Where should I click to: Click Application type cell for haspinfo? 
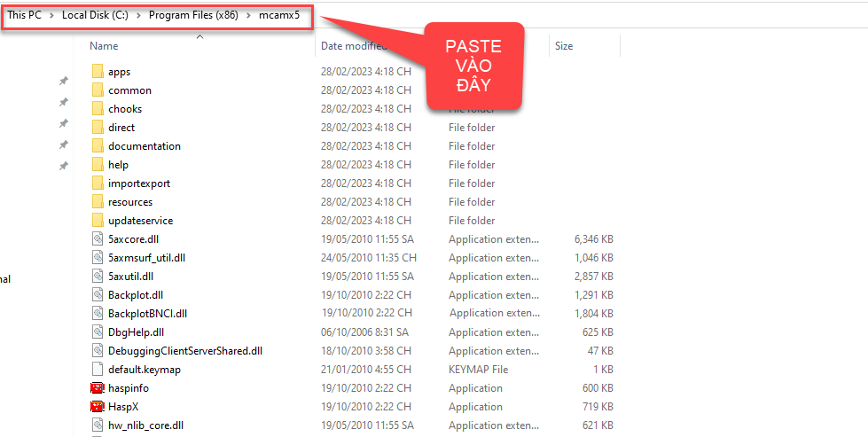point(475,388)
